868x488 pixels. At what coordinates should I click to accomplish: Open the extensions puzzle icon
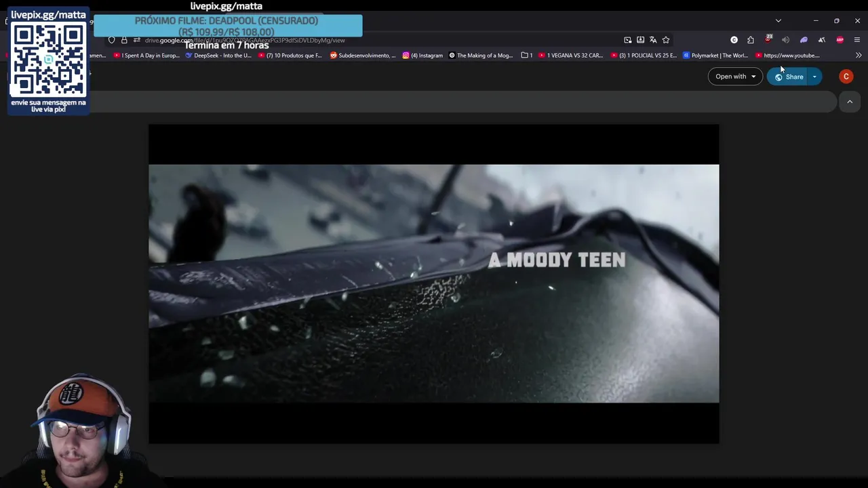(751, 40)
